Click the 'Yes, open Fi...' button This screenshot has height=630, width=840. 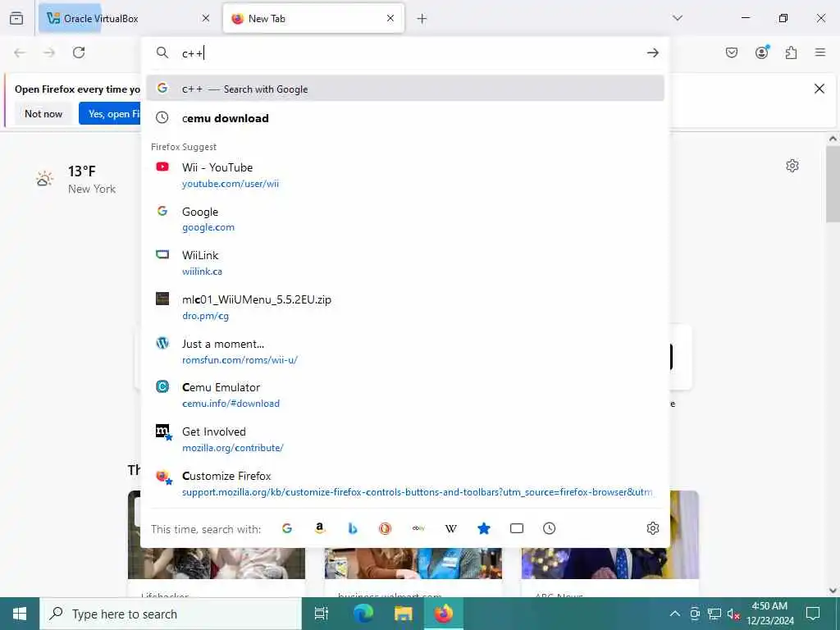click(110, 113)
